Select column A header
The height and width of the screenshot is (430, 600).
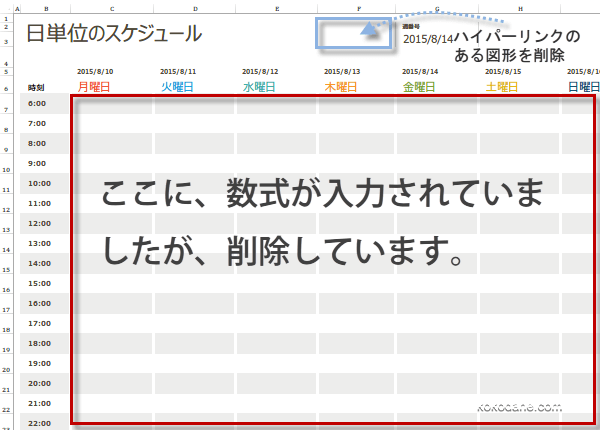click(x=17, y=8)
